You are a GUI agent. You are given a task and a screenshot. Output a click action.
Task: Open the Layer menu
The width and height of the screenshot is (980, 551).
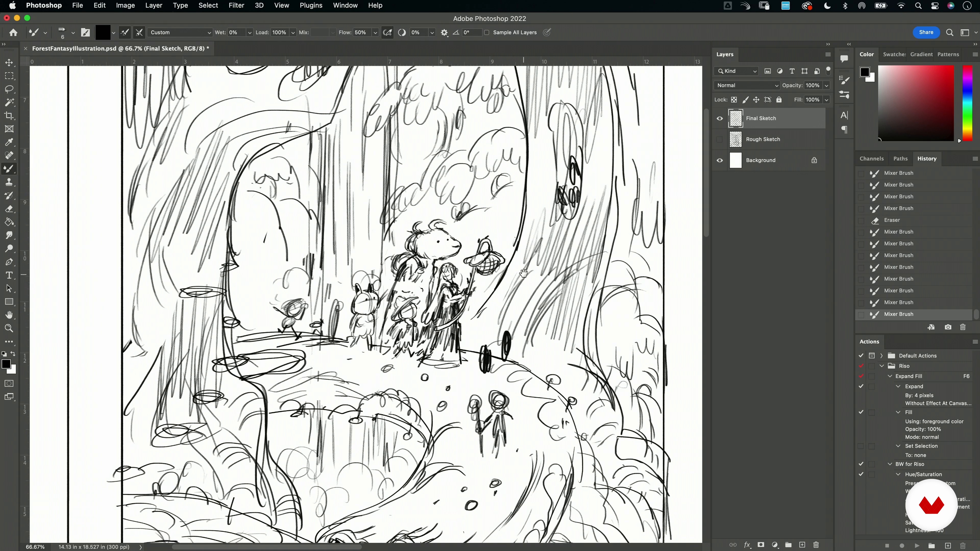coord(154,5)
